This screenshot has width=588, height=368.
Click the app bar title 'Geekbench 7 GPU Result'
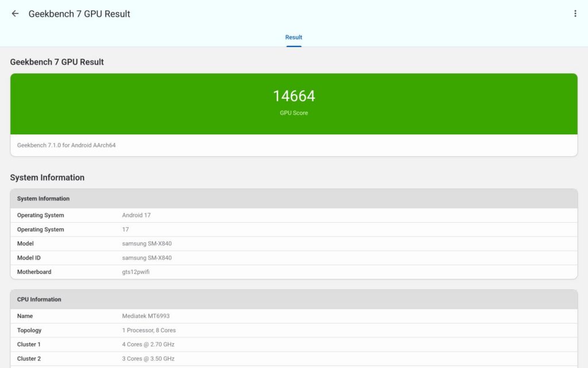79,14
